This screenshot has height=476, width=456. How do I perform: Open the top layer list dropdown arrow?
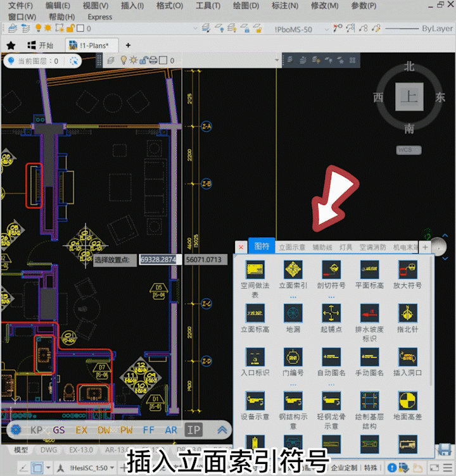pos(195,28)
